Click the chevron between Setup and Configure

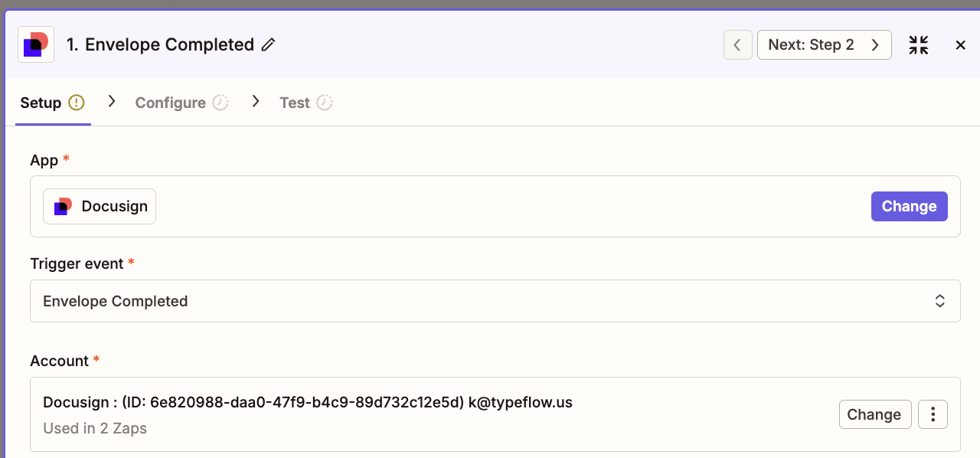click(x=112, y=101)
